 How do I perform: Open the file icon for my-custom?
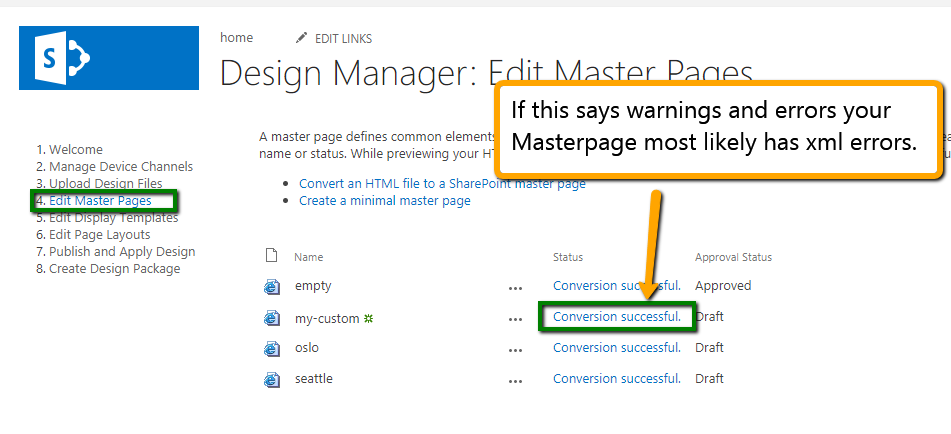(272, 318)
